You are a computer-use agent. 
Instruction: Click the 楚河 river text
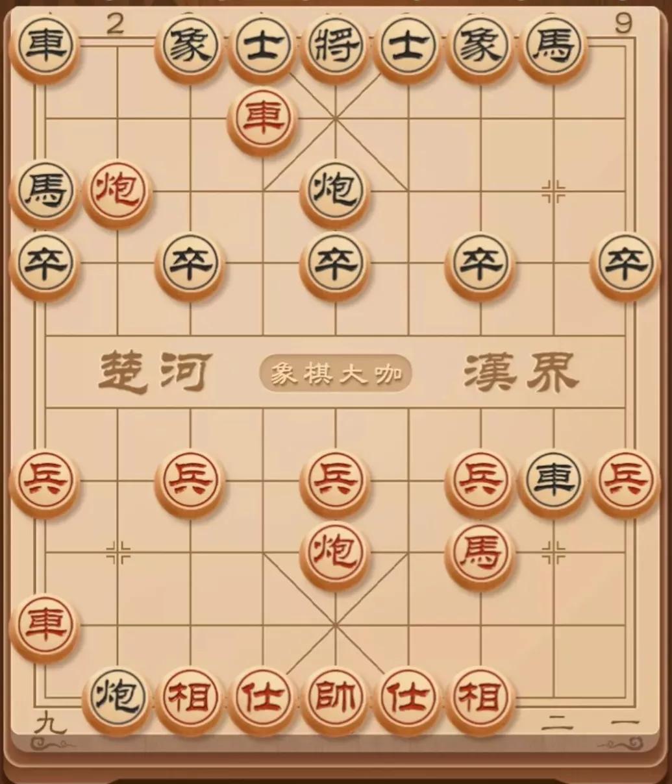pos(155,373)
